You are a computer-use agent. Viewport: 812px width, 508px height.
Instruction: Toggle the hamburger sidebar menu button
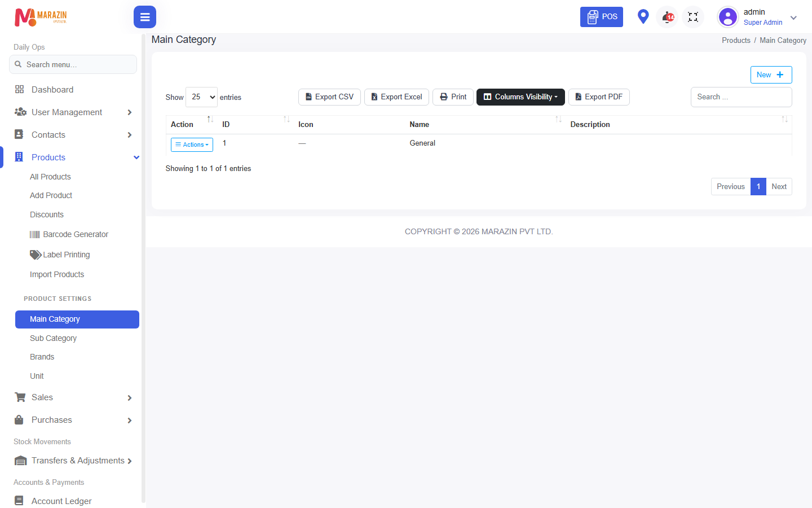pyautogui.click(x=145, y=17)
